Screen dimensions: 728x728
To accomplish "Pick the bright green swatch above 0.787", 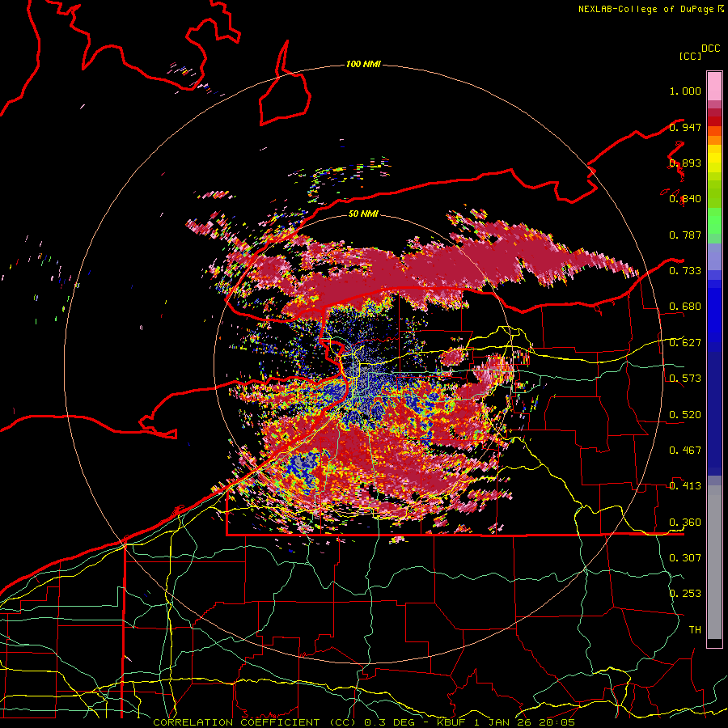I will 714,220.
